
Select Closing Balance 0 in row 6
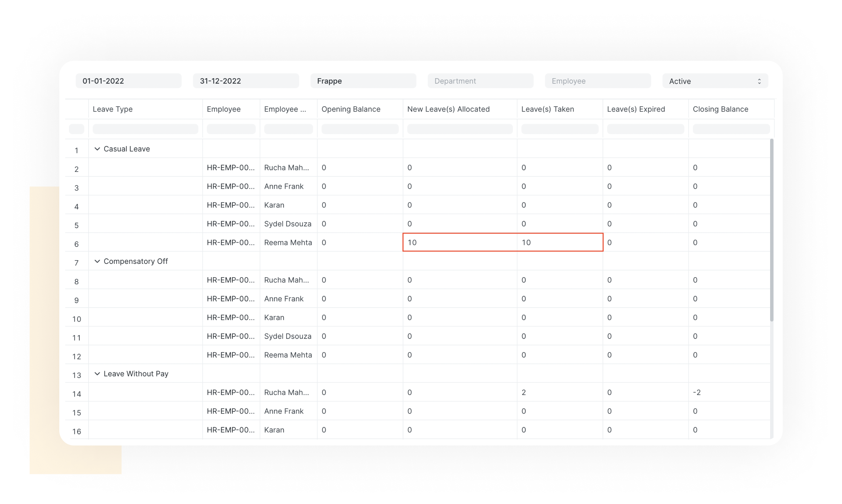click(729, 242)
